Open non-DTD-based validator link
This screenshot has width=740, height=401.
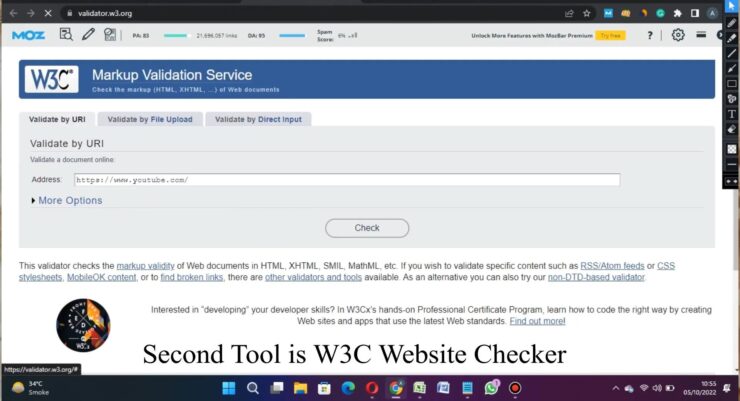pos(596,277)
